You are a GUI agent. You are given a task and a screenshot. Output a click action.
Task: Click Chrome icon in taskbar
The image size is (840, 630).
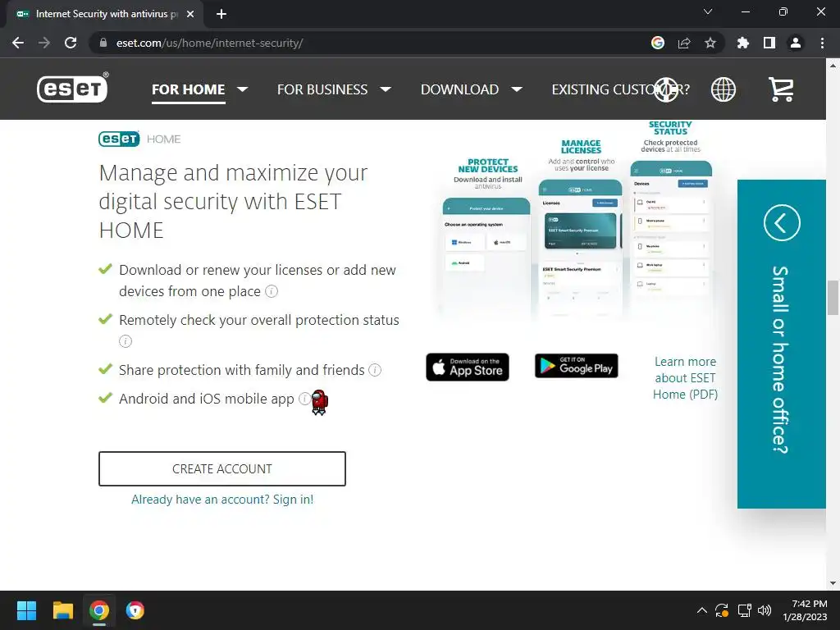coord(99,610)
